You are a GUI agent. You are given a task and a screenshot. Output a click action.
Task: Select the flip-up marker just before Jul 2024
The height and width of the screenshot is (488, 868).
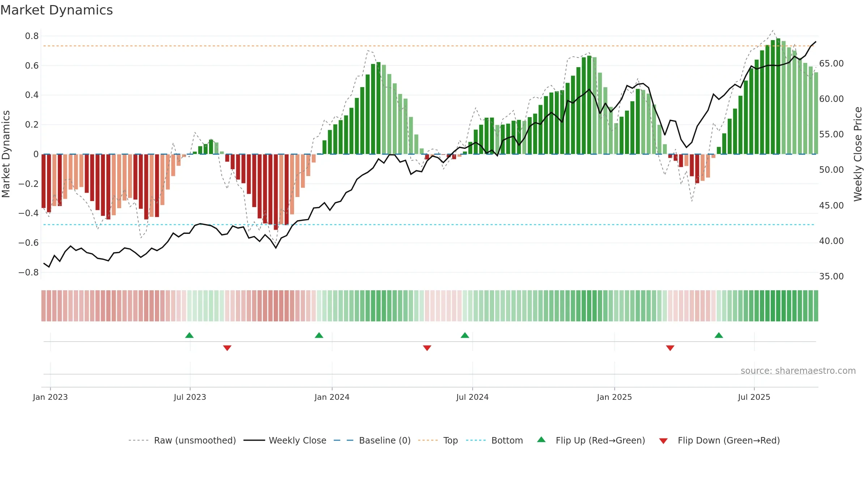pos(465,335)
